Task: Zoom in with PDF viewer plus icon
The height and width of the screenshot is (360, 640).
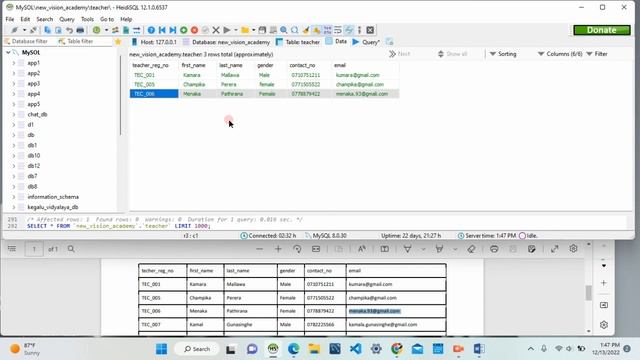Action: coord(278,249)
